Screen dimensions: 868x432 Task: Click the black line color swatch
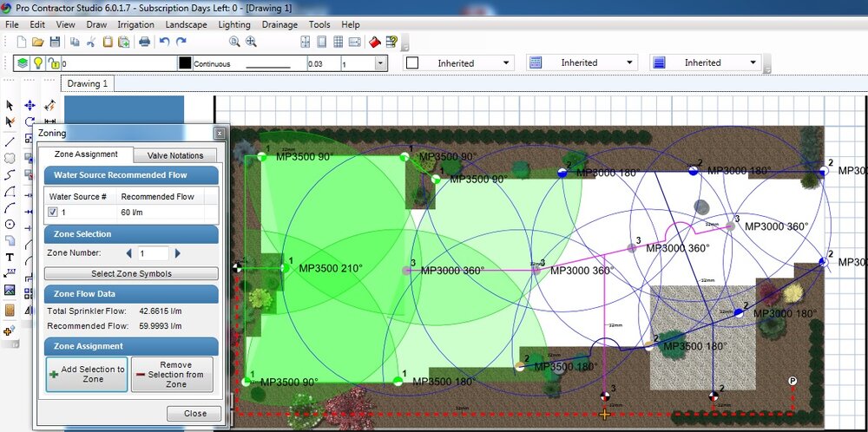click(x=185, y=63)
